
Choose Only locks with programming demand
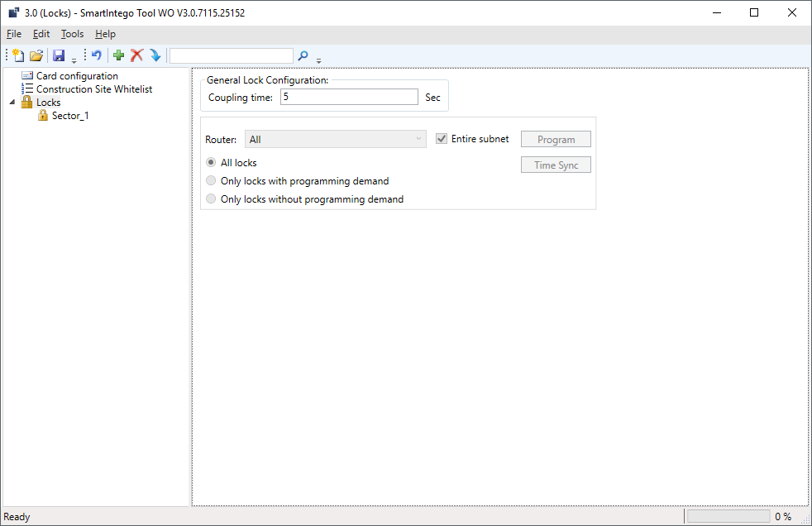click(x=212, y=181)
